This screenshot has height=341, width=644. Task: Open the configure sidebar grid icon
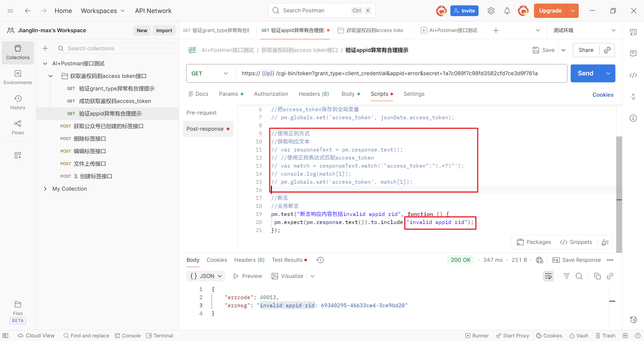coord(18,155)
